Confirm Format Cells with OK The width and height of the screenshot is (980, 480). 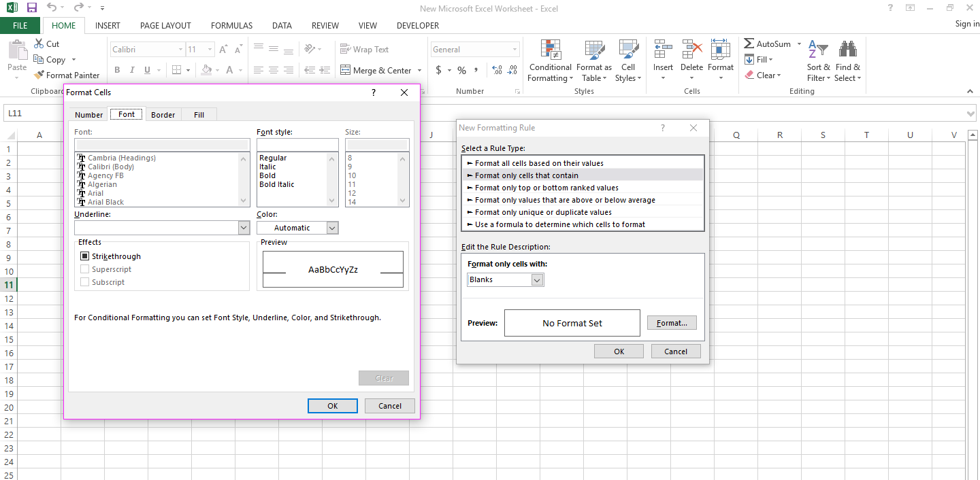click(332, 405)
